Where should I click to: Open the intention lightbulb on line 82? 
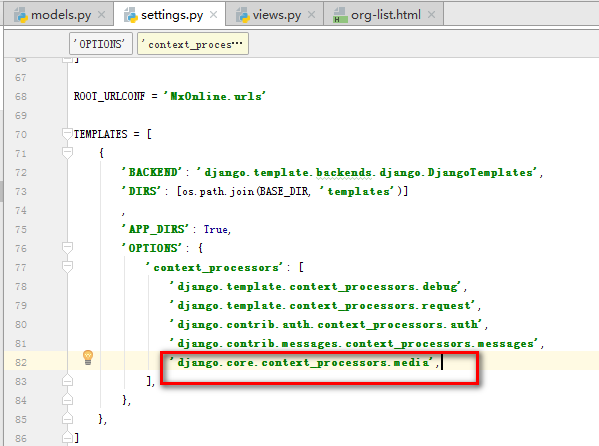coord(88,357)
